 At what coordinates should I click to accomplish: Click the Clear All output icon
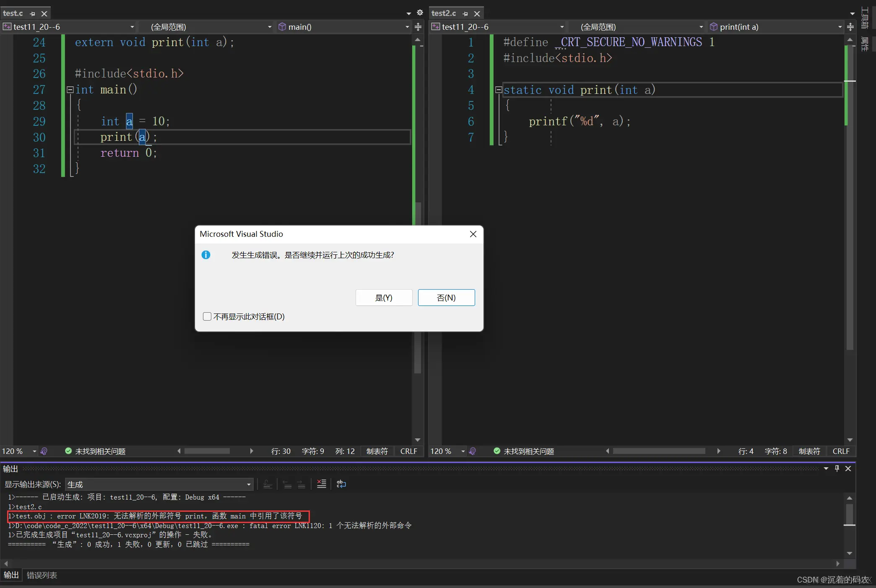pos(321,484)
